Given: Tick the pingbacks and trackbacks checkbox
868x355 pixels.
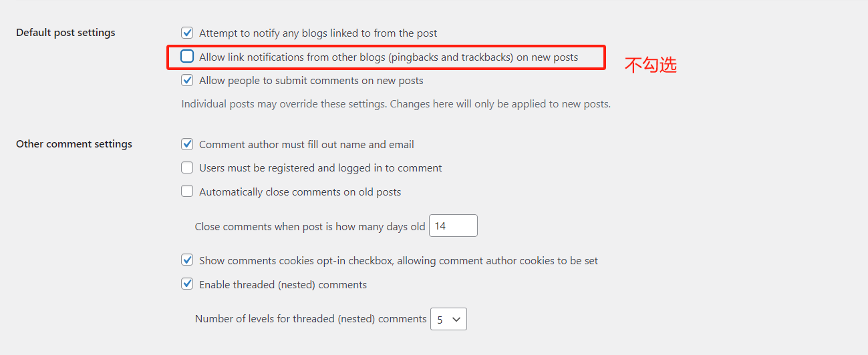Looking at the screenshot, I should 187,57.
